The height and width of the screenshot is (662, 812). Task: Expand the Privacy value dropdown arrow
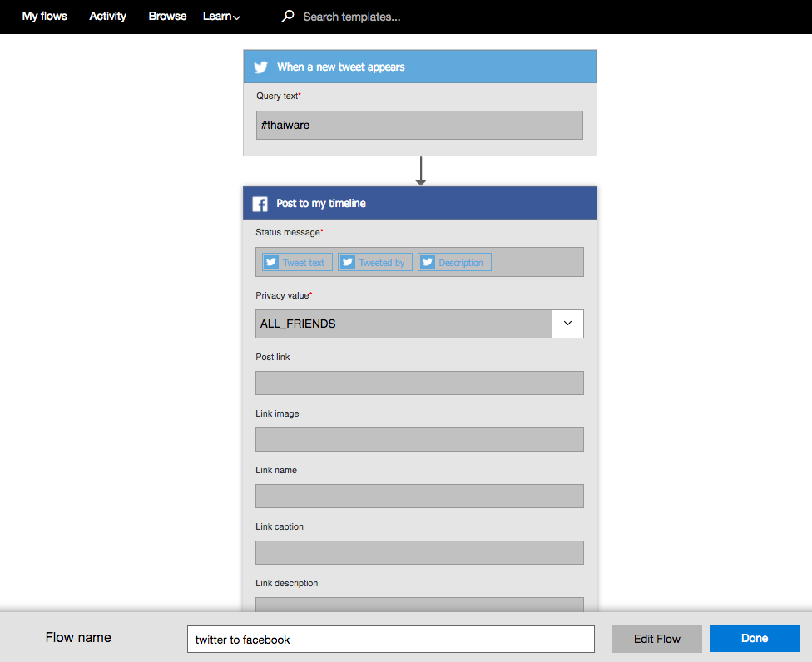tap(567, 324)
